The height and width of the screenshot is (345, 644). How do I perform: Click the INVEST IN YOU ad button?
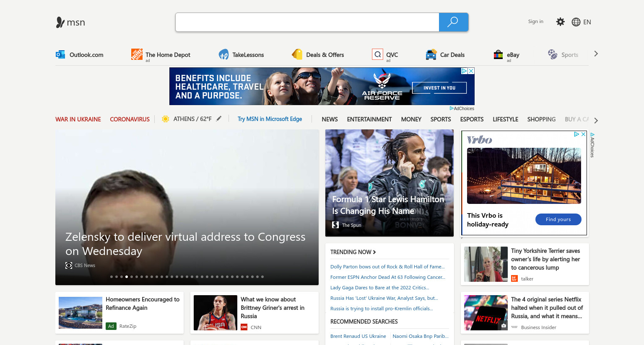[x=439, y=88]
